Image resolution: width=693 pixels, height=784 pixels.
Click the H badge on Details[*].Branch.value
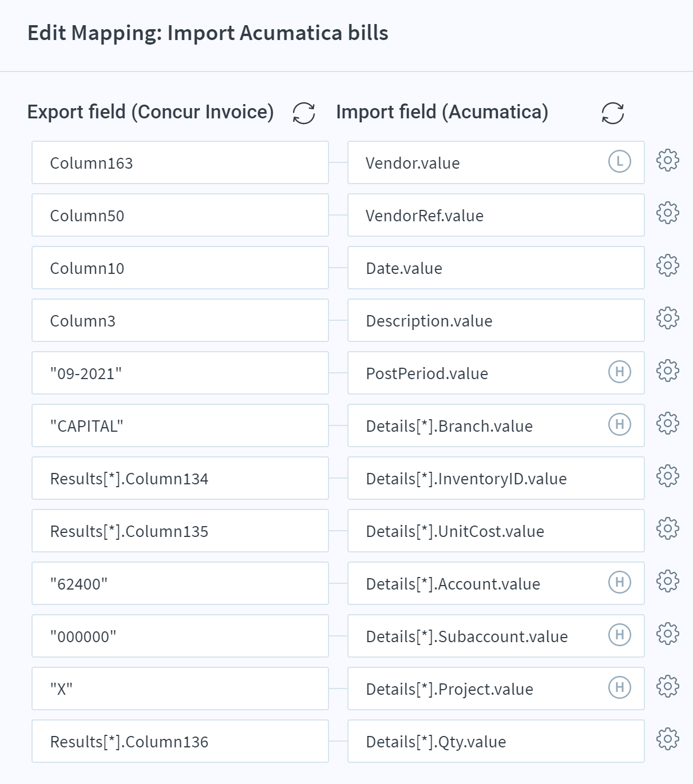click(620, 424)
